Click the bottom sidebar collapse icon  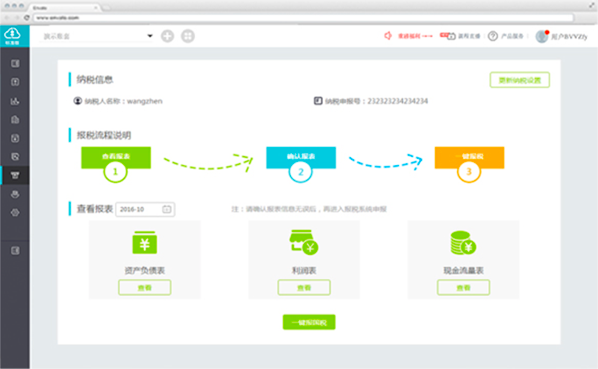[x=15, y=250]
